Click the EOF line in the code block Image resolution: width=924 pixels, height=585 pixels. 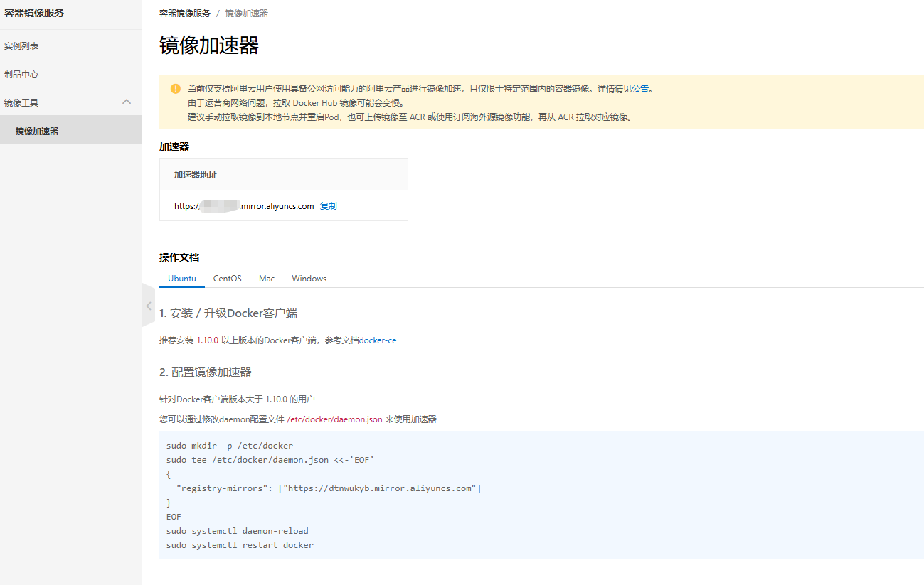pos(174,517)
